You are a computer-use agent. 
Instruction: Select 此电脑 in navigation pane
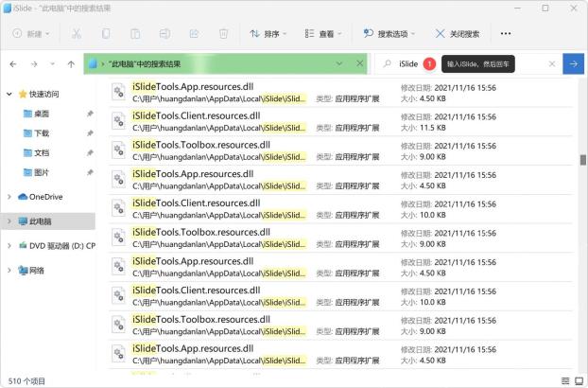(x=35, y=221)
